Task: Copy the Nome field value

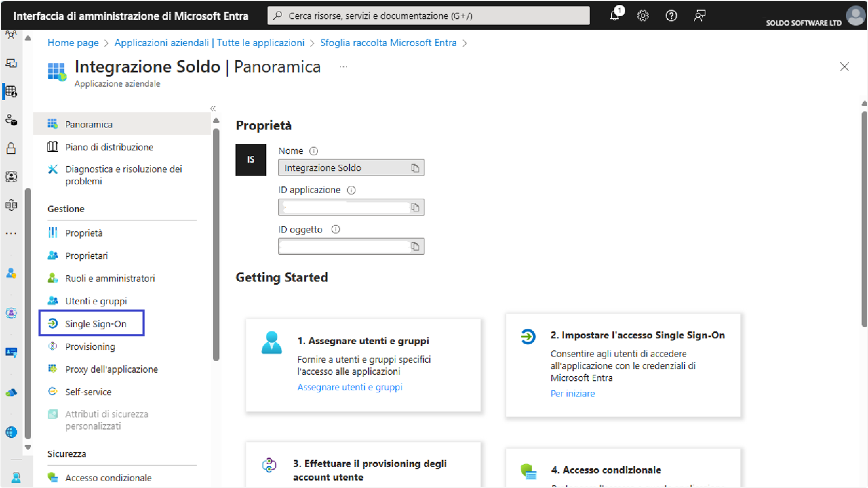Action: tap(415, 168)
